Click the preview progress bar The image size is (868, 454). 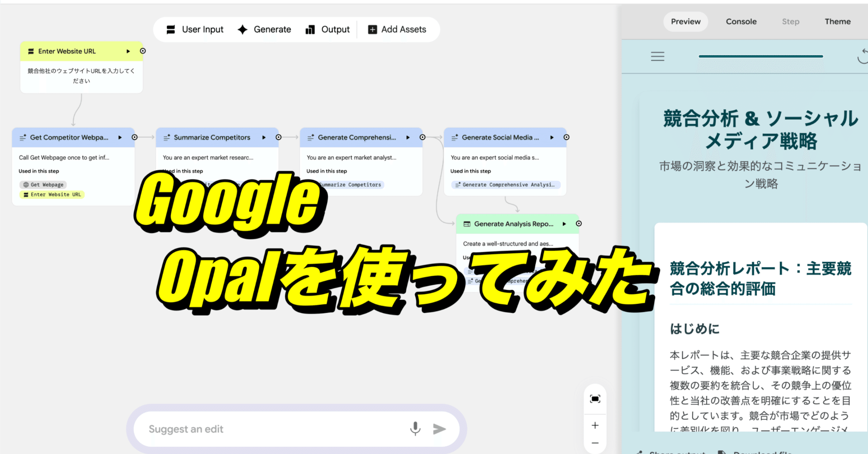pos(760,56)
